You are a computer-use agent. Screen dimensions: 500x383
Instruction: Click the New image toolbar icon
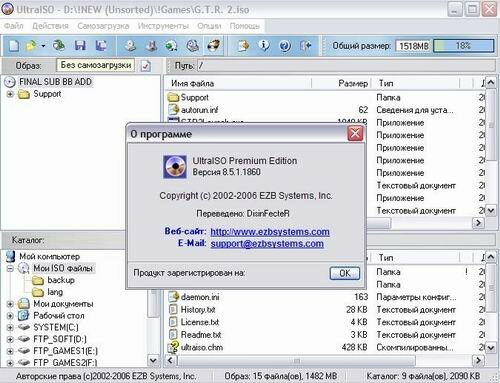point(14,45)
